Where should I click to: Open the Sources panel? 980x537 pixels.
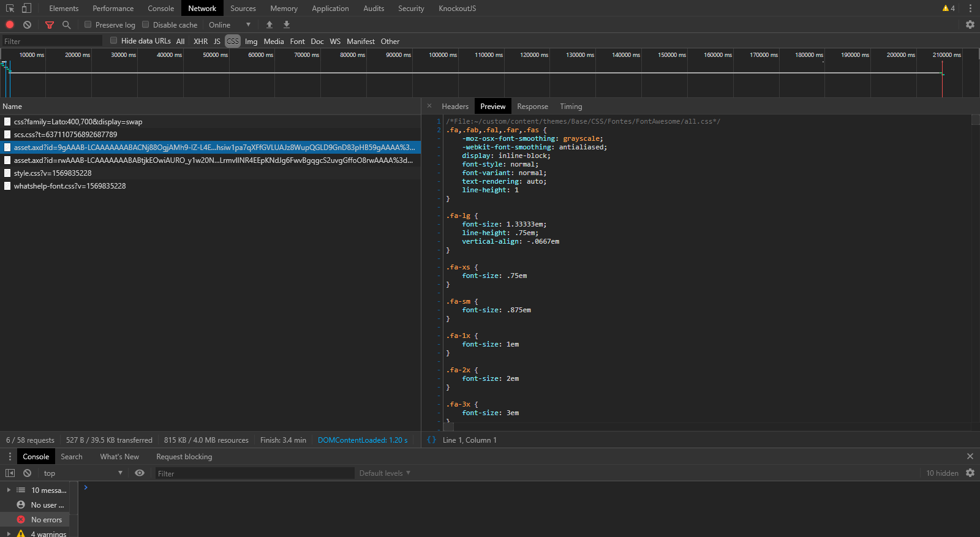tap(243, 8)
